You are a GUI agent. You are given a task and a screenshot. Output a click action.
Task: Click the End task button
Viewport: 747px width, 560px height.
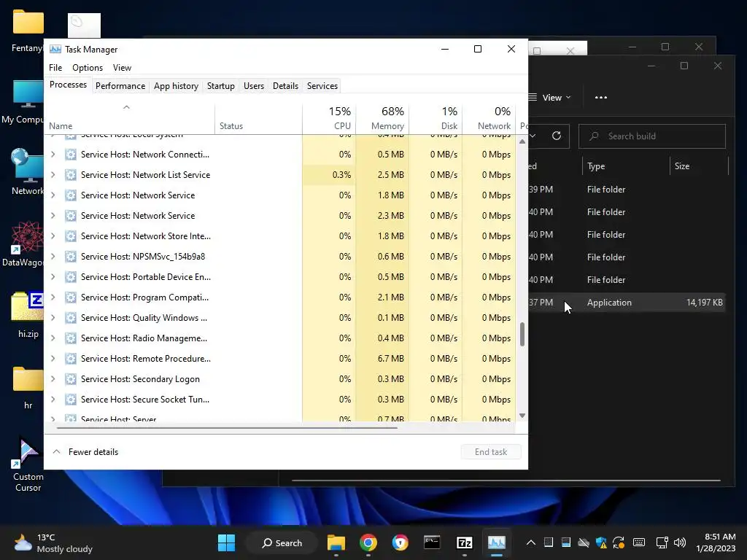491,452
